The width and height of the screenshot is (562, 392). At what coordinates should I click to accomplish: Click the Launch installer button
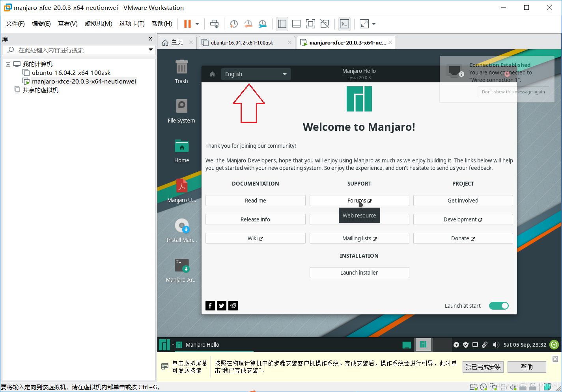tap(359, 273)
